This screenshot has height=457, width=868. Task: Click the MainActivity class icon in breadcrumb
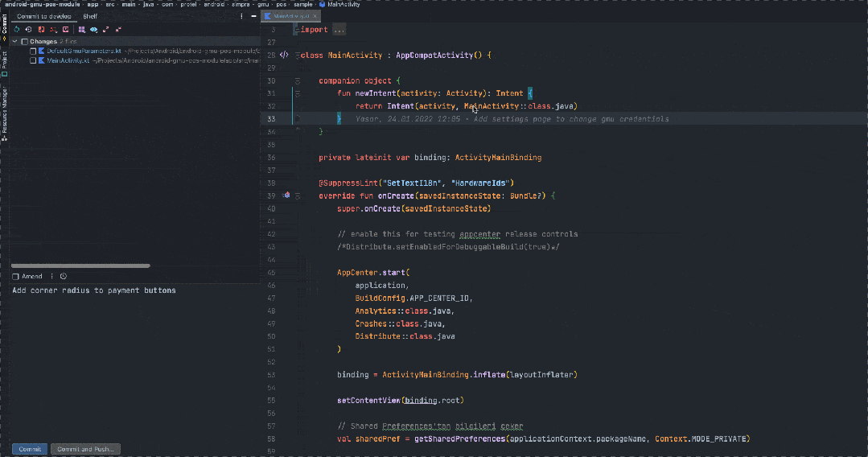[x=322, y=5]
